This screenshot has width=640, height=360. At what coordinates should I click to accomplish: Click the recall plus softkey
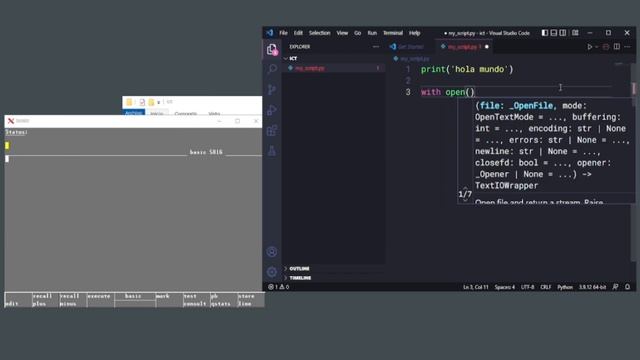click(45, 300)
